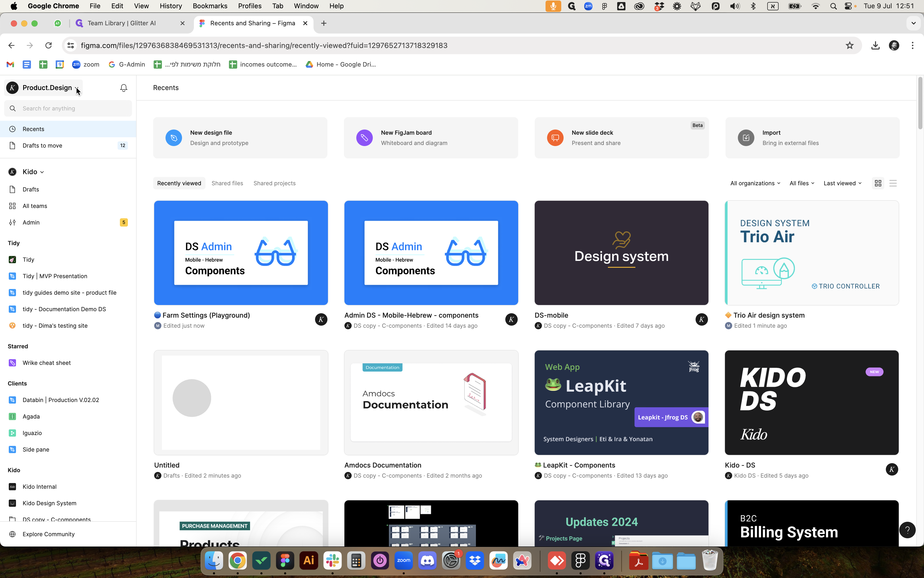Viewport: 924px width, 578px height.
Task: Open the History menu in menu bar
Action: click(171, 6)
